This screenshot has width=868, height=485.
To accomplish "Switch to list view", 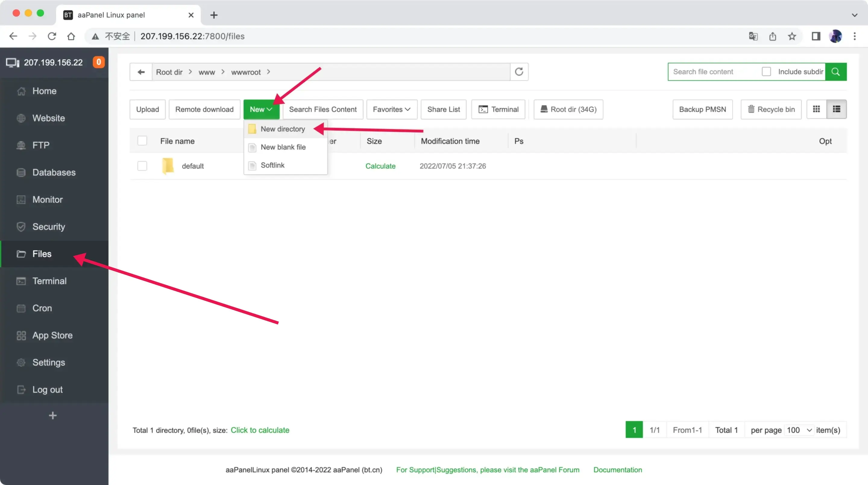I will tap(836, 109).
